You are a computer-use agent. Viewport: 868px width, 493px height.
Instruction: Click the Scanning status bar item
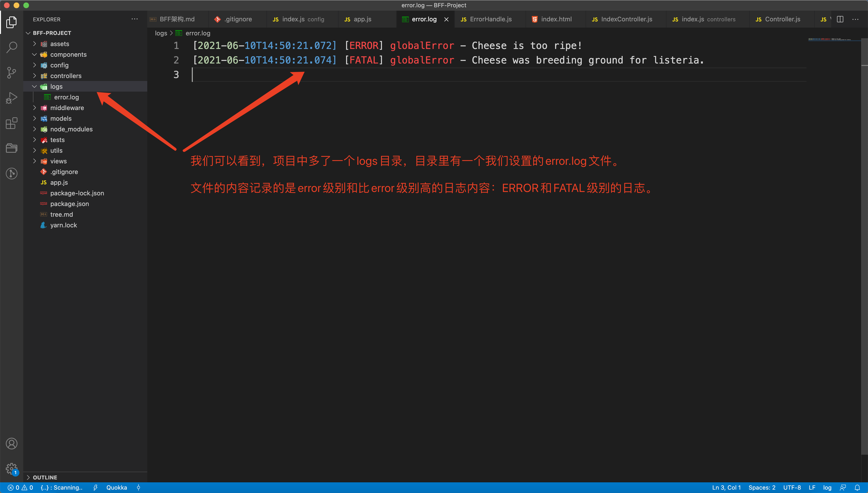pyautogui.click(x=62, y=488)
